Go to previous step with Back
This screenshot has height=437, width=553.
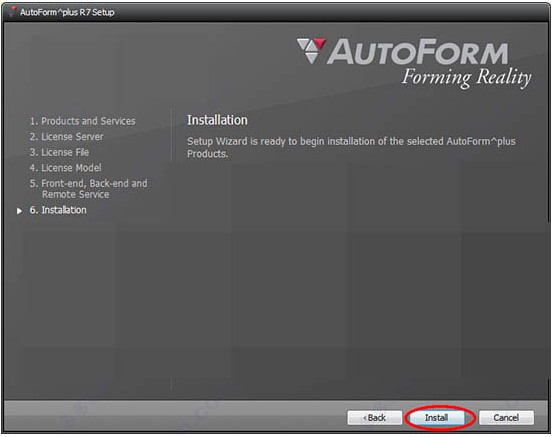[375, 418]
